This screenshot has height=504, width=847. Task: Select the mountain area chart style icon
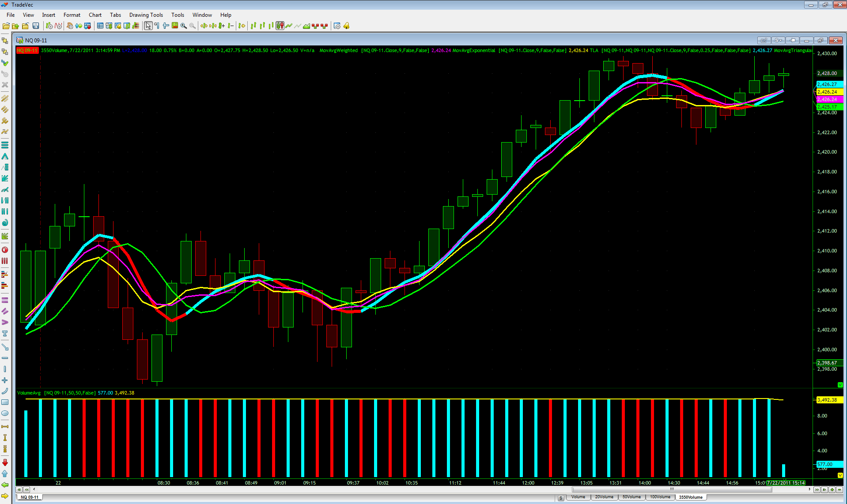pos(306,26)
